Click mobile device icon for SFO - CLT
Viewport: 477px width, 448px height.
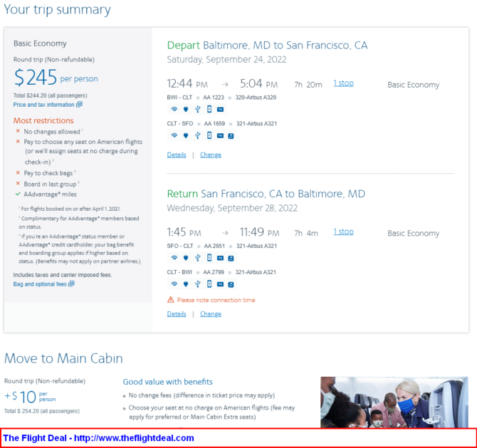pos(209,258)
